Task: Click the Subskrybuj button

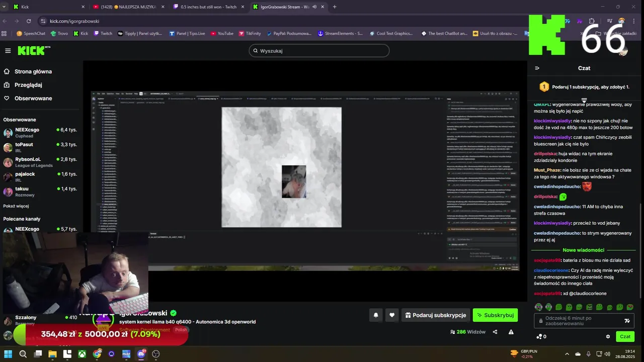Action: pyautogui.click(x=495, y=315)
